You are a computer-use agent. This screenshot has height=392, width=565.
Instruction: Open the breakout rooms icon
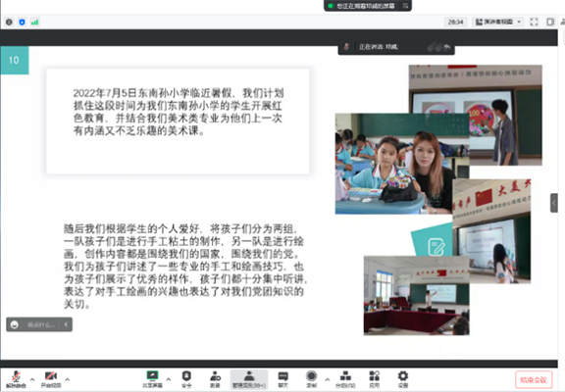[345, 379]
